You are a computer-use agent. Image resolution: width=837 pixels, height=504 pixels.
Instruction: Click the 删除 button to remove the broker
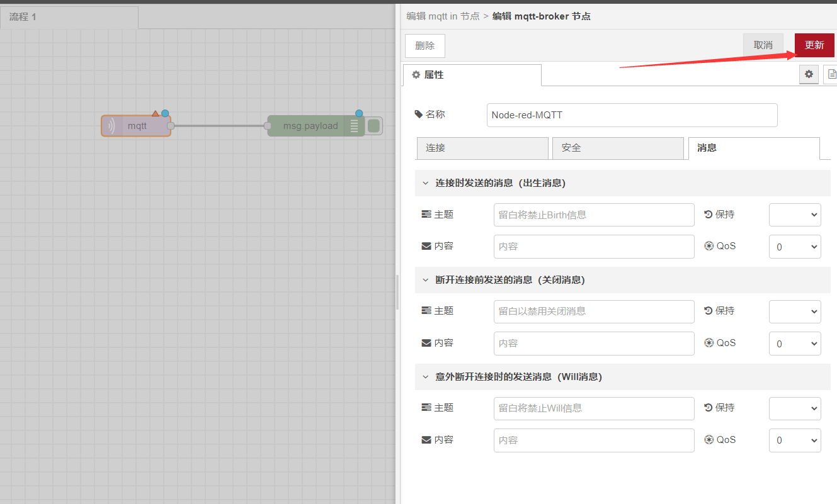click(x=424, y=45)
